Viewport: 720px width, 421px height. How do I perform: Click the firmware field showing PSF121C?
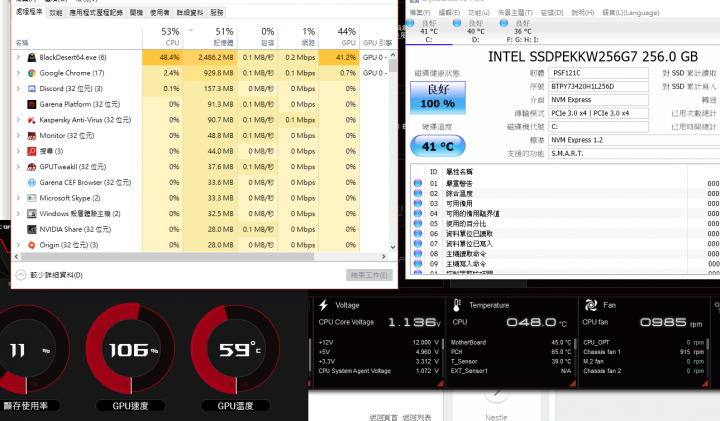(598, 73)
